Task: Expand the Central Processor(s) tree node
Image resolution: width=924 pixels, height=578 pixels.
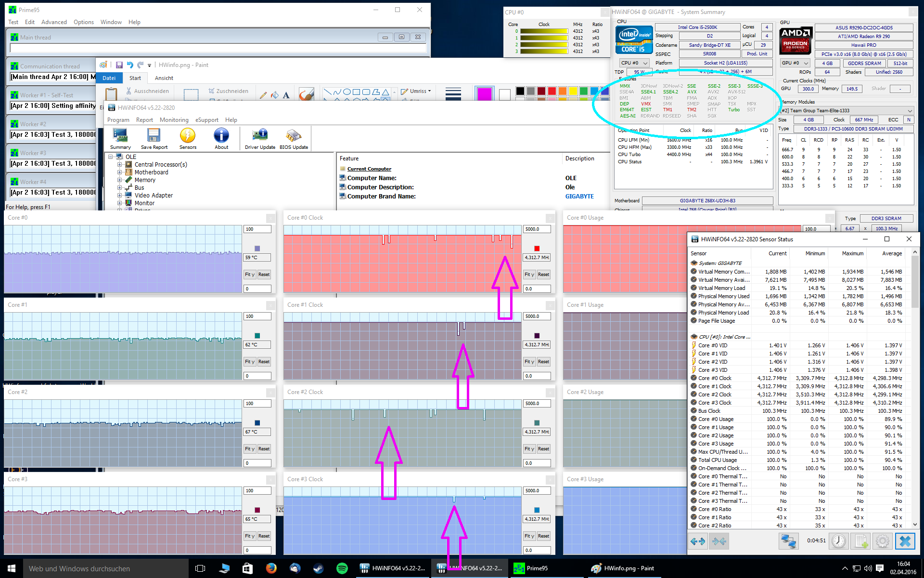Action: (120, 165)
